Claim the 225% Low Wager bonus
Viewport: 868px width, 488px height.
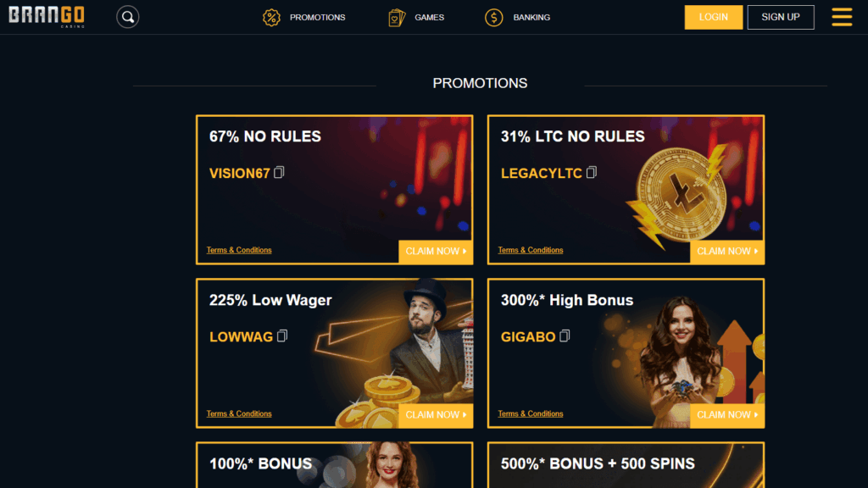click(436, 415)
